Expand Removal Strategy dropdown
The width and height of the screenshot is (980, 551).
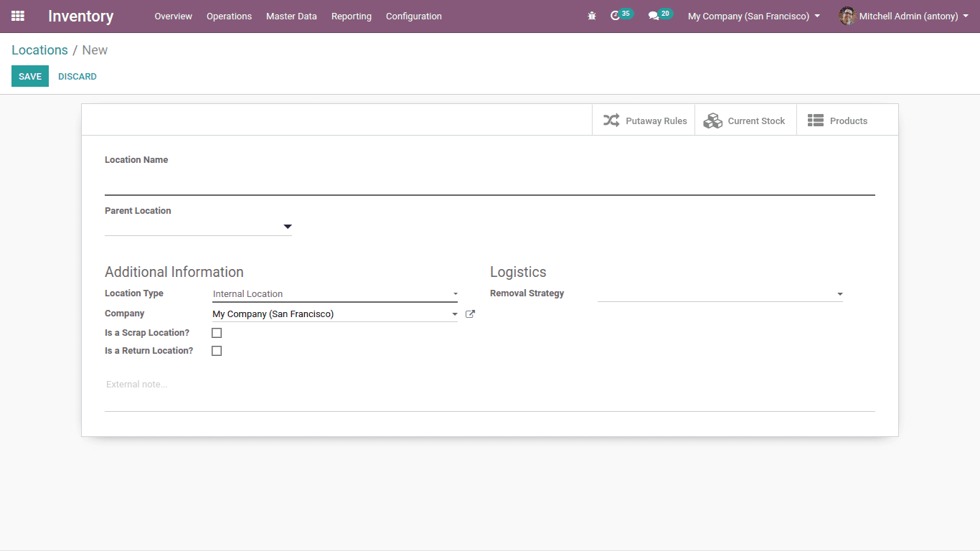click(x=720, y=294)
